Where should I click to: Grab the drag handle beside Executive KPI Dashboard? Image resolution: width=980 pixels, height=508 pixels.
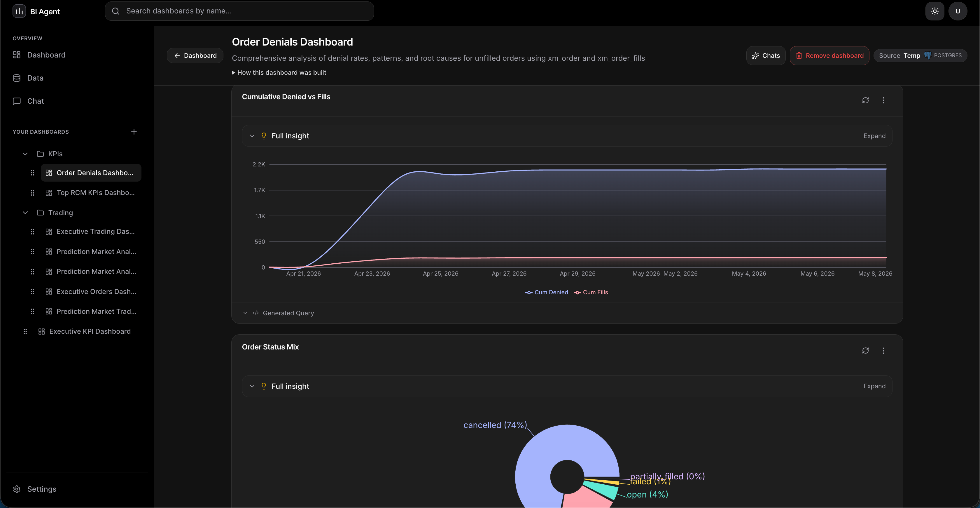[x=25, y=331]
